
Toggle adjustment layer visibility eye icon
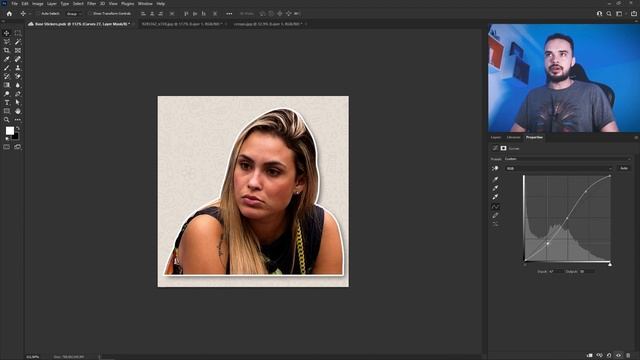click(618, 356)
